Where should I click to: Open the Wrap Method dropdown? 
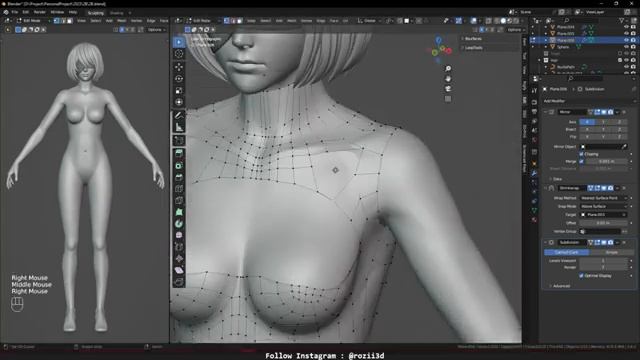[x=604, y=198]
